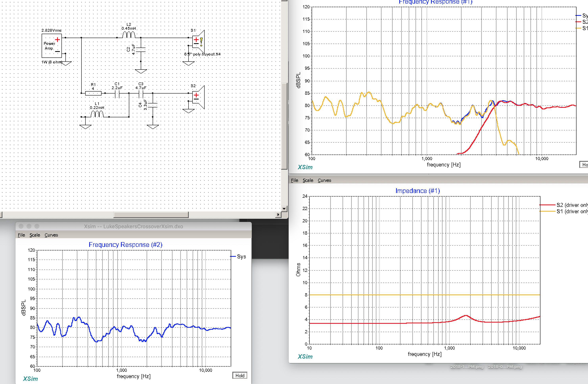Screen dimensions: 588x384
Task: Click S2 (driver only) legend in Impedance
Action: click(564, 205)
